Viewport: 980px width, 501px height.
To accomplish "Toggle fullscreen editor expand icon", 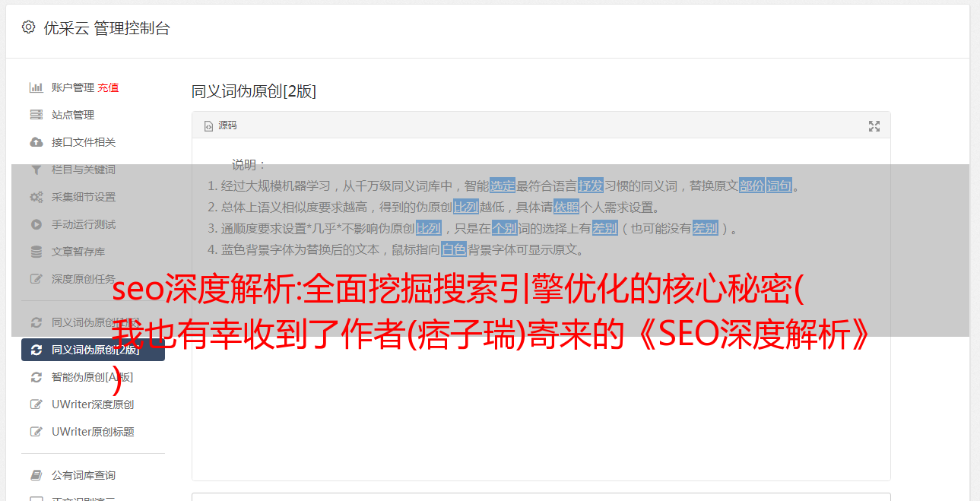I will [x=874, y=126].
